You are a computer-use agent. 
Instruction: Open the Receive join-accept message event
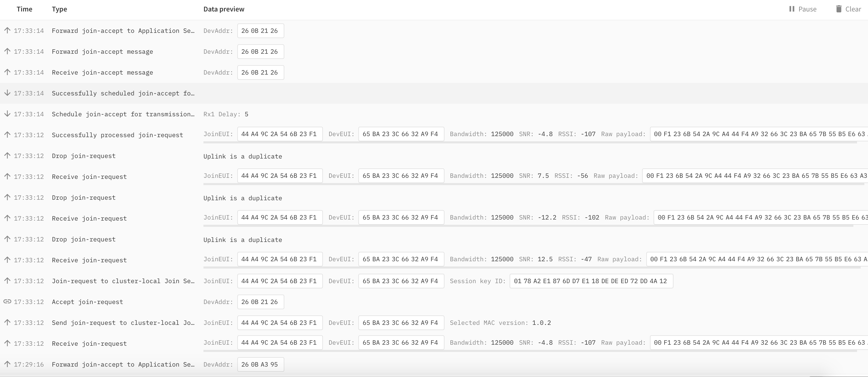point(103,72)
